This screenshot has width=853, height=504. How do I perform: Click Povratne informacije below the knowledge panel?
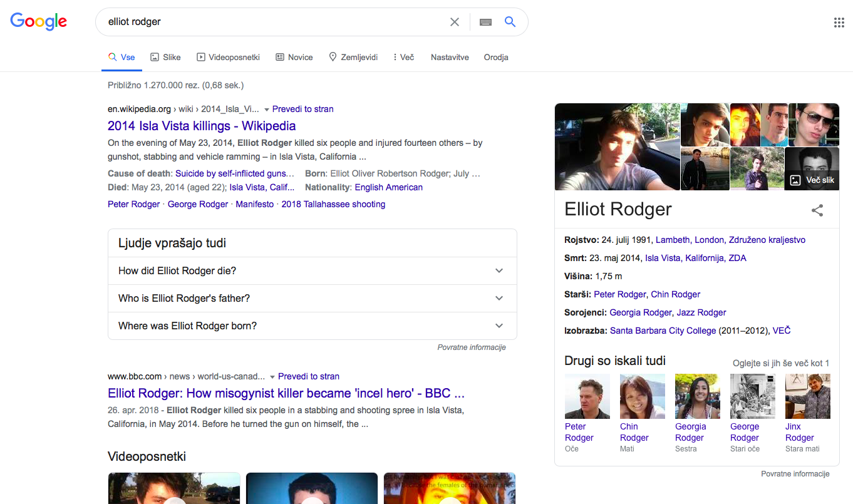pyautogui.click(x=795, y=474)
